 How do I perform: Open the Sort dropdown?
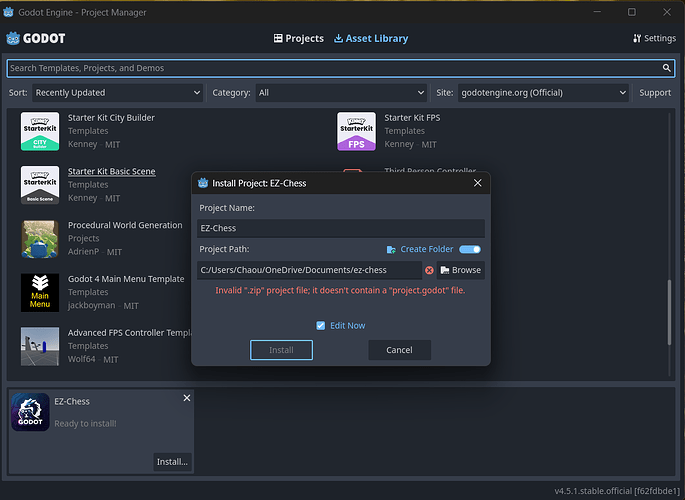coord(117,93)
